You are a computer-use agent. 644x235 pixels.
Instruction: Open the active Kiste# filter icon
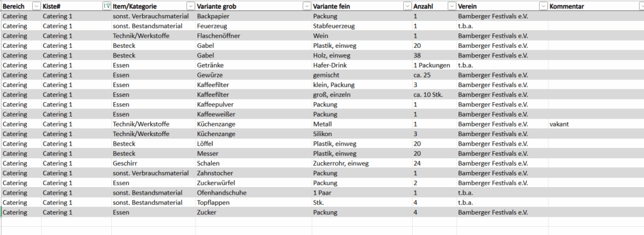coord(107,6)
